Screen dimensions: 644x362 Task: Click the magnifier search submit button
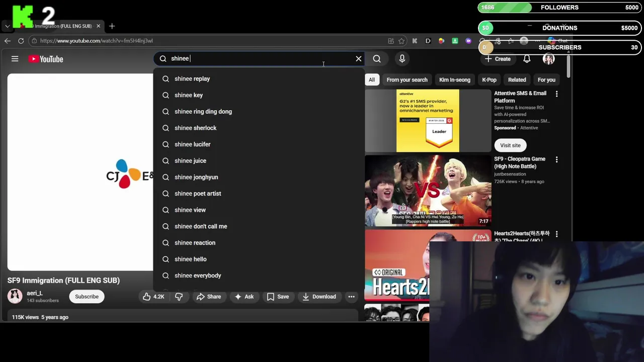[x=377, y=59]
